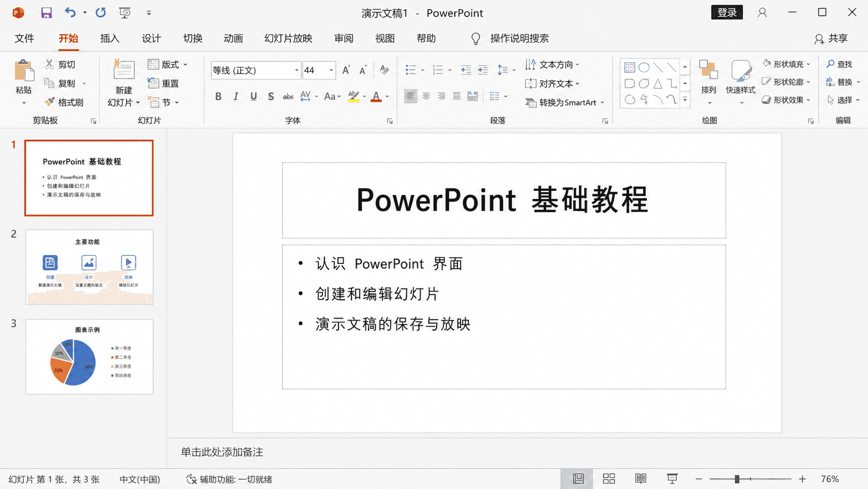This screenshot has width=868, height=489.
Task: Clear all formatting icon
Action: [385, 70]
